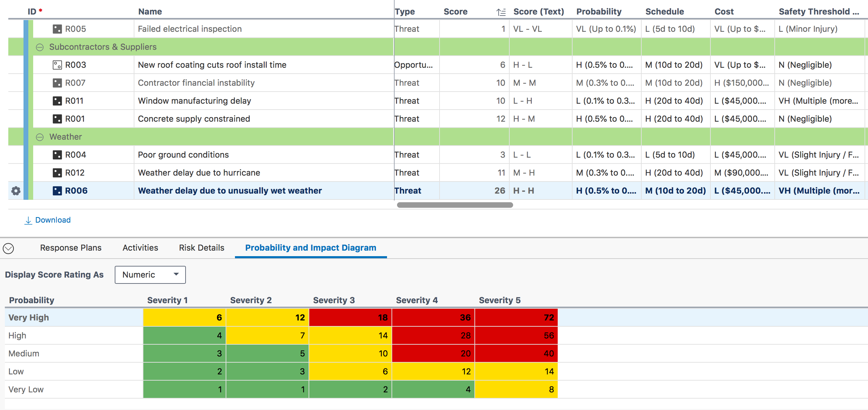Collapse the Weather group
The image size is (868, 410).
tap(40, 137)
